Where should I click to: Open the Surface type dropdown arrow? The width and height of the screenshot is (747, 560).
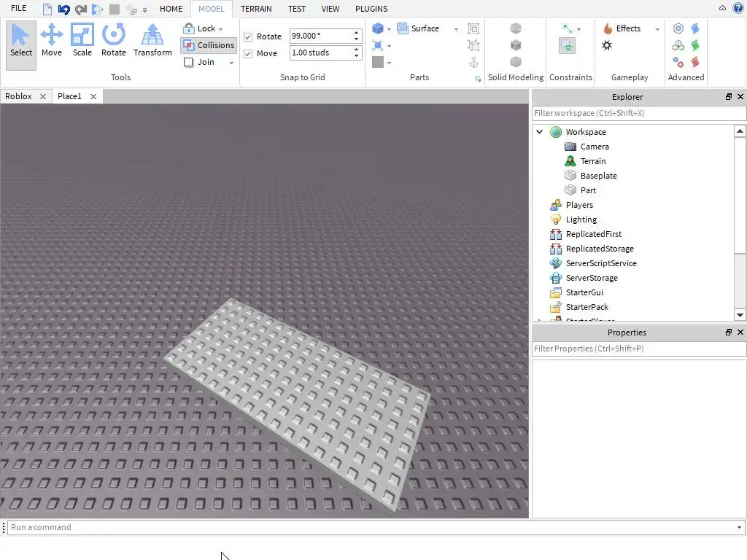click(x=456, y=29)
